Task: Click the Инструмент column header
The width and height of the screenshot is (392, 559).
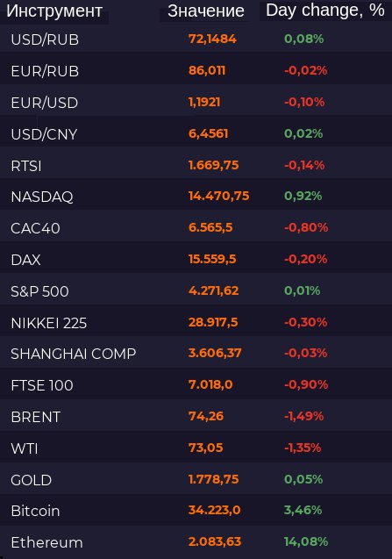Action: click(x=54, y=11)
